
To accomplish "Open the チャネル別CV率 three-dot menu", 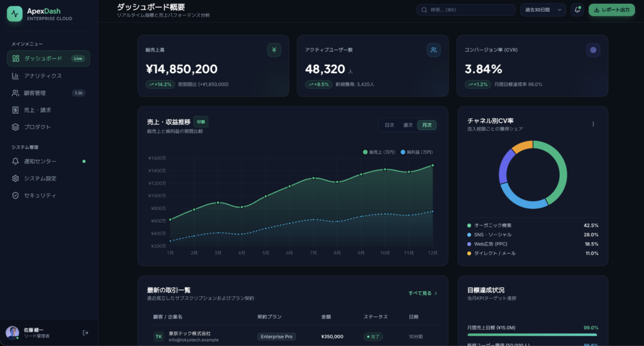I will coord(593,124).
